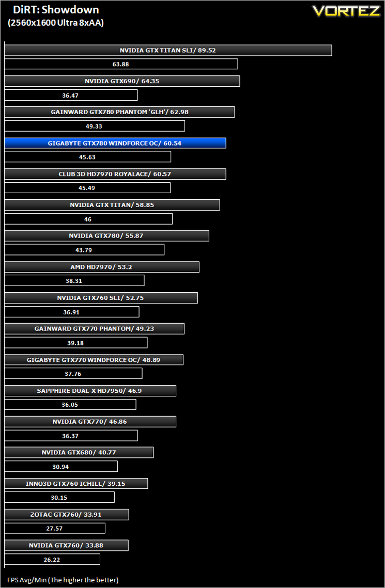Click the 38.31 minimum FPS bar

coord(74,281)
